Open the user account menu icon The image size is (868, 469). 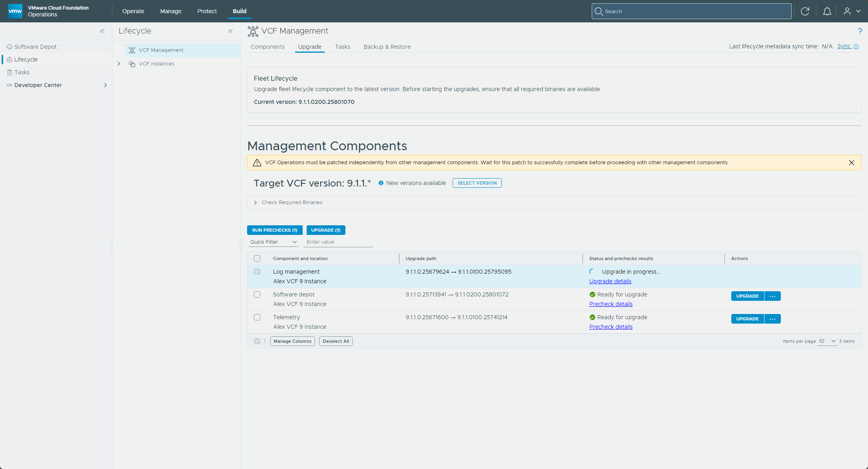click(x=847, y=11)
